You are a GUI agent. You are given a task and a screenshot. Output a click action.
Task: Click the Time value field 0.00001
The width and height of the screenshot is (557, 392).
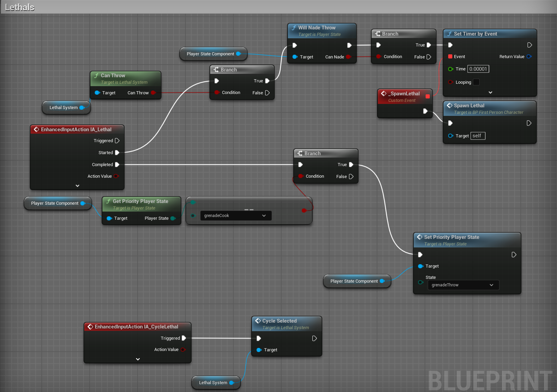click(x=478, y=69)
